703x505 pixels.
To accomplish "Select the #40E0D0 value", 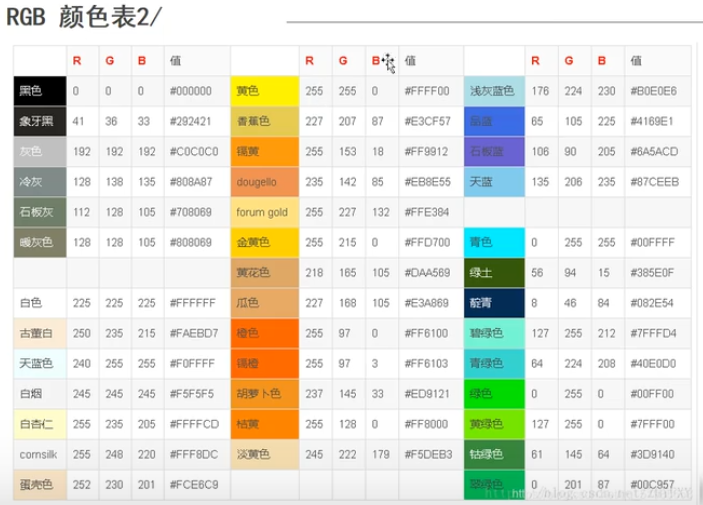I will tap(653, 364).
